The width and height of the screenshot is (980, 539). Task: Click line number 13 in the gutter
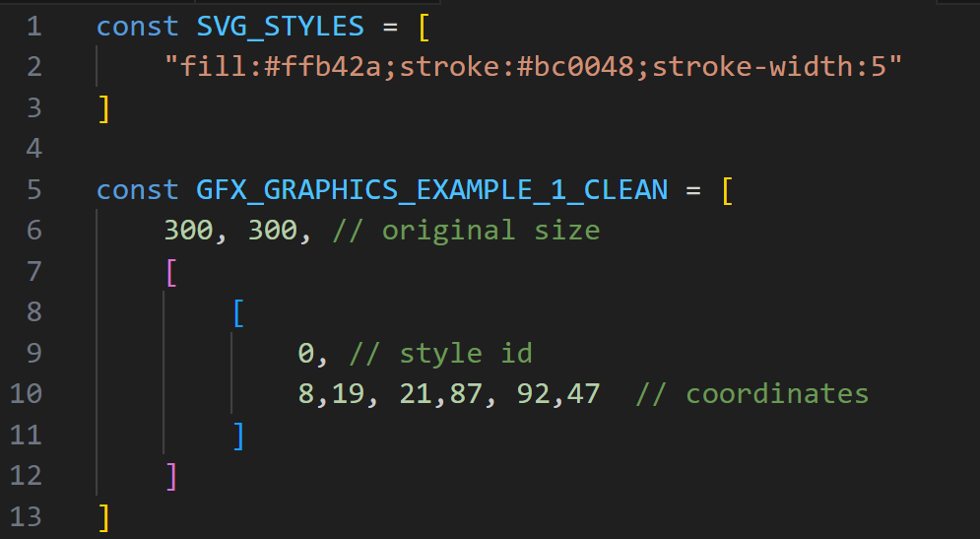(27, 516)
